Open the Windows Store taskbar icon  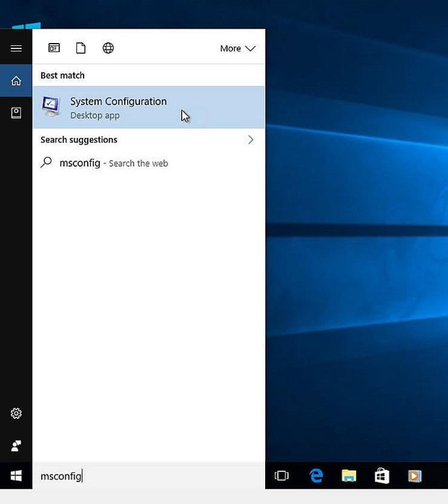(x=382, y=476)
